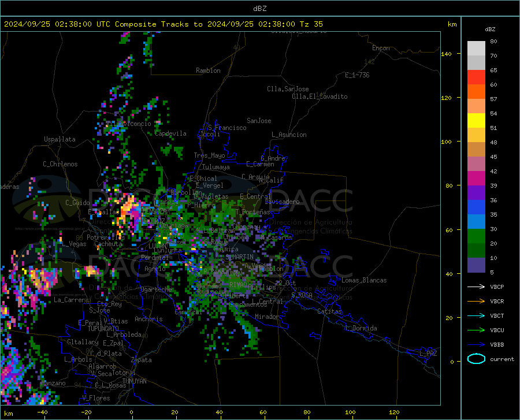Click the TUPUNGATO place label
Image resolution: width=520 pixels, height=420 pixels.
coord(103,329)
